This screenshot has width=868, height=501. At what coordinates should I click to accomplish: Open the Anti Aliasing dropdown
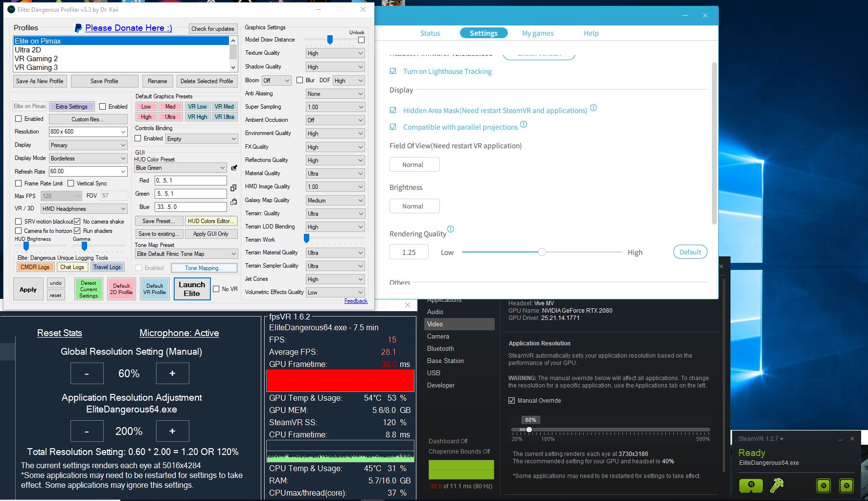335,93
